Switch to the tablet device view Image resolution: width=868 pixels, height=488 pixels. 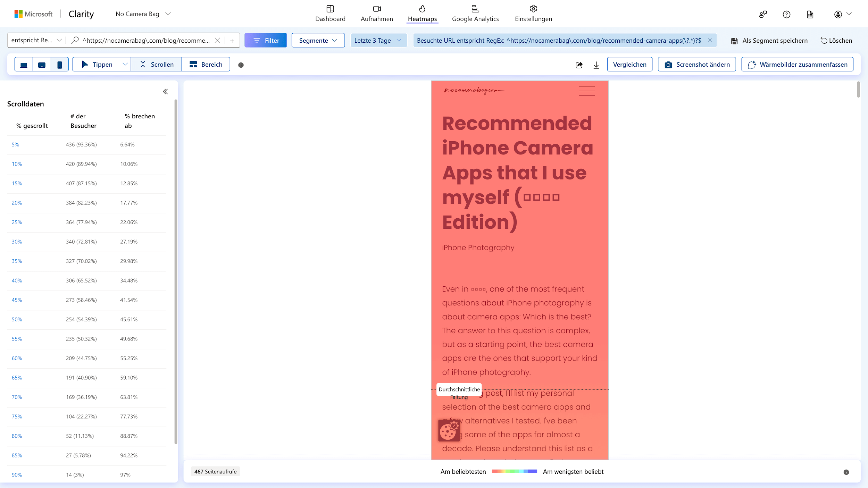pyautogui.click(x=42, y=65)
